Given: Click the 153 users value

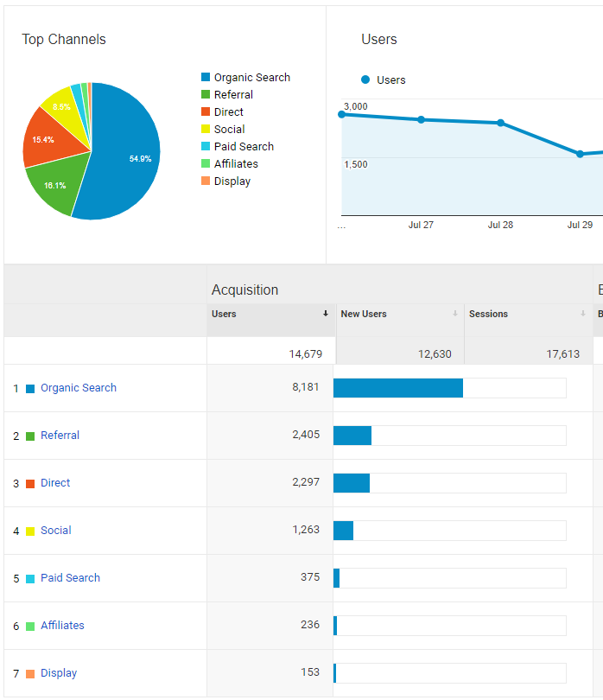Looking at the screenshot, I should point(310,671).
